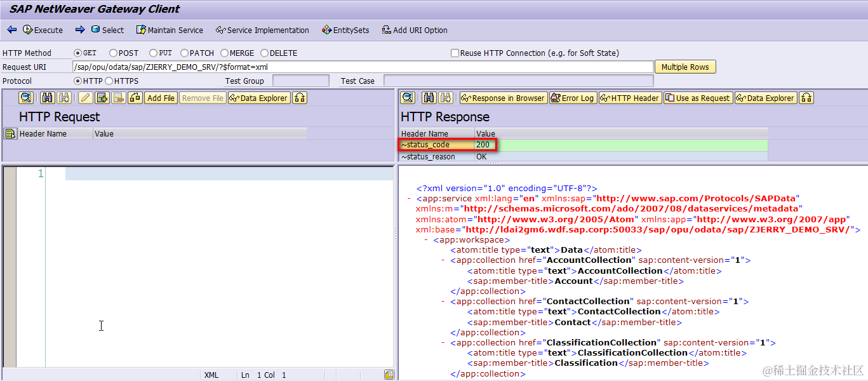
Task: Click line 1 in request body editor
Action: point(229,174)
